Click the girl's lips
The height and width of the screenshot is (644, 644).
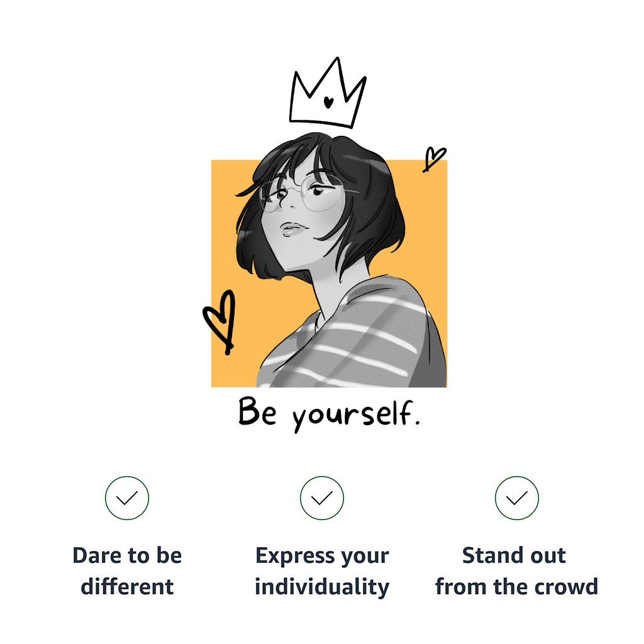point(292,229)
